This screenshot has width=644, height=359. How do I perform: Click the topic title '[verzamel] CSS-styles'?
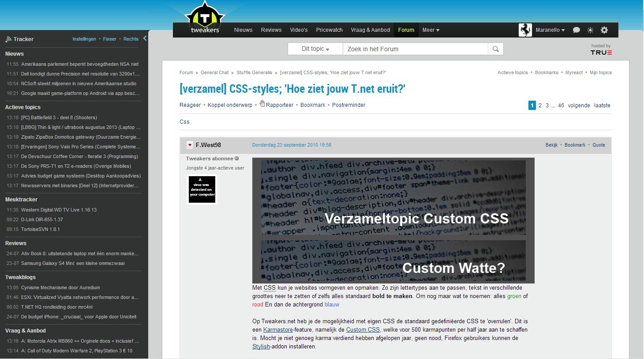click(x=292, y=89)
